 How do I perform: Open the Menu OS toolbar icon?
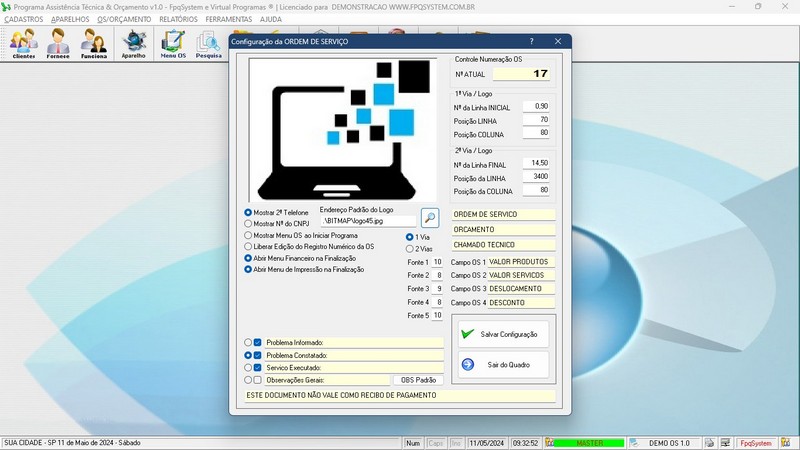click(x=173, y=43)
